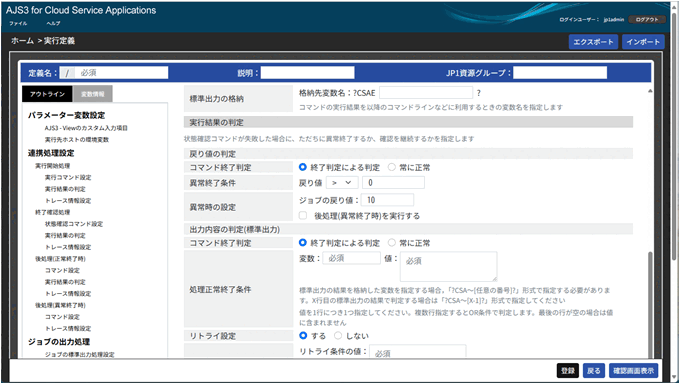680x384 pixels.
Task: Select ジョブの標準出力処理設定 outline entry
Action: click(79, 354)
